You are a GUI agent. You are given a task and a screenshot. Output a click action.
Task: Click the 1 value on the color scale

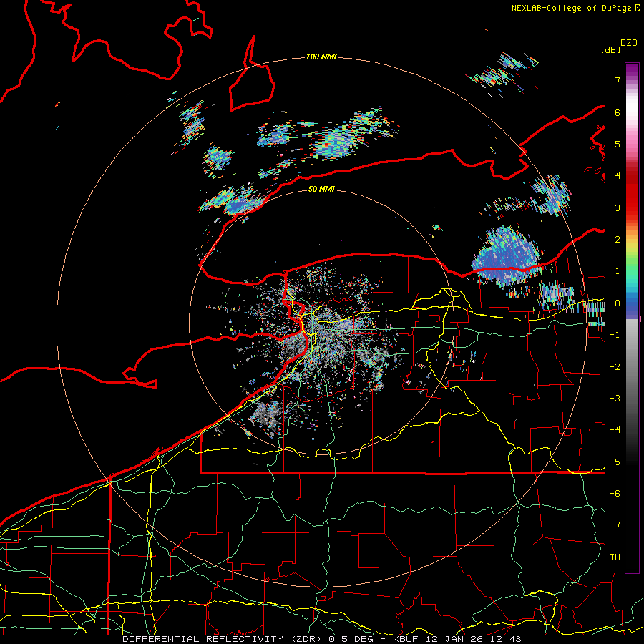(618, 271)
